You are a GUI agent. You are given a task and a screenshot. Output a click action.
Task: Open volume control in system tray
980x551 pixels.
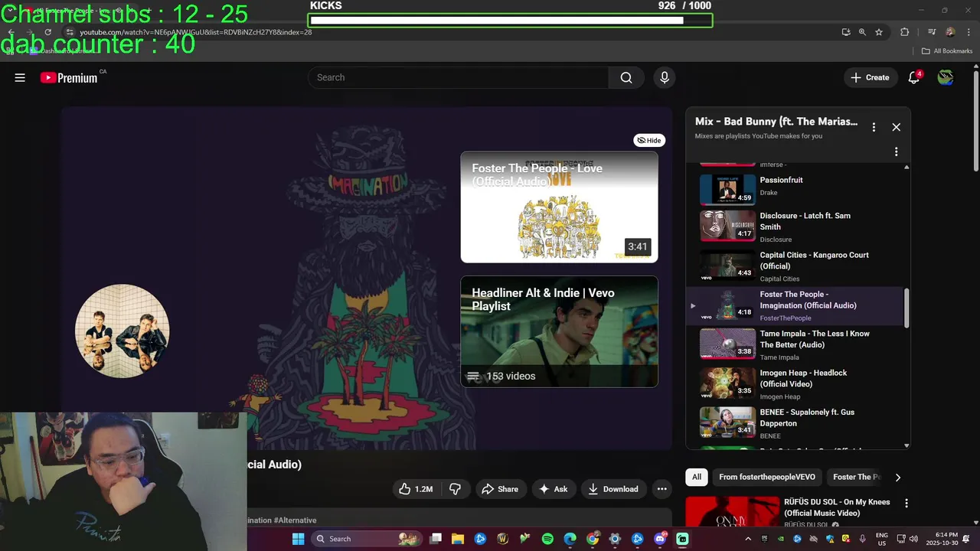[x=913, y=539]
